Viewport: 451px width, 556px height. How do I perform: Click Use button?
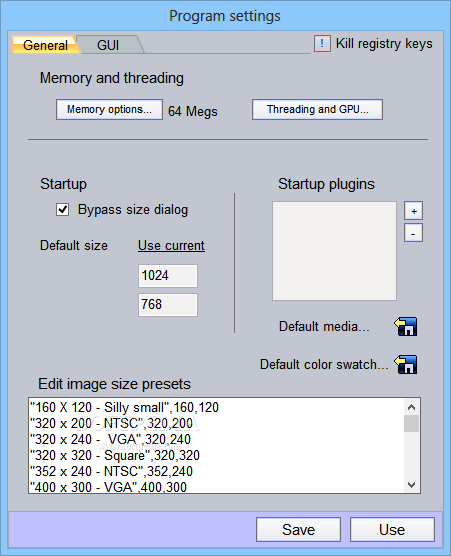392,529
